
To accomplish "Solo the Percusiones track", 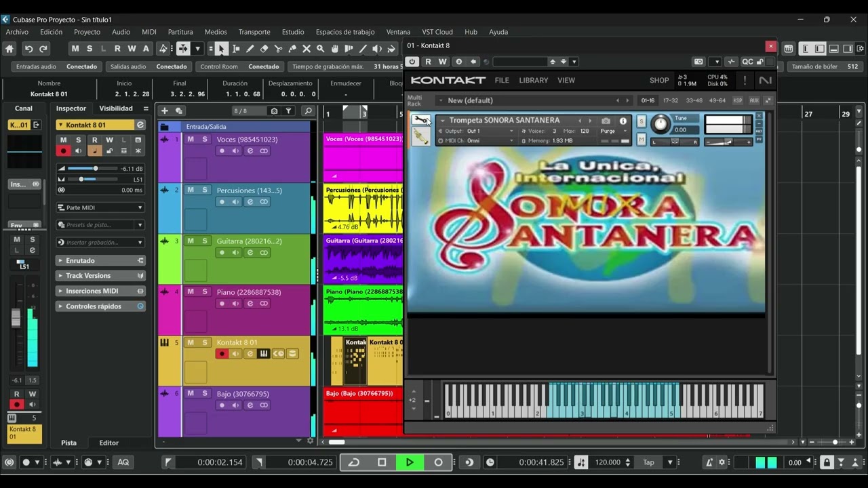I will click(x=205, y=190).
